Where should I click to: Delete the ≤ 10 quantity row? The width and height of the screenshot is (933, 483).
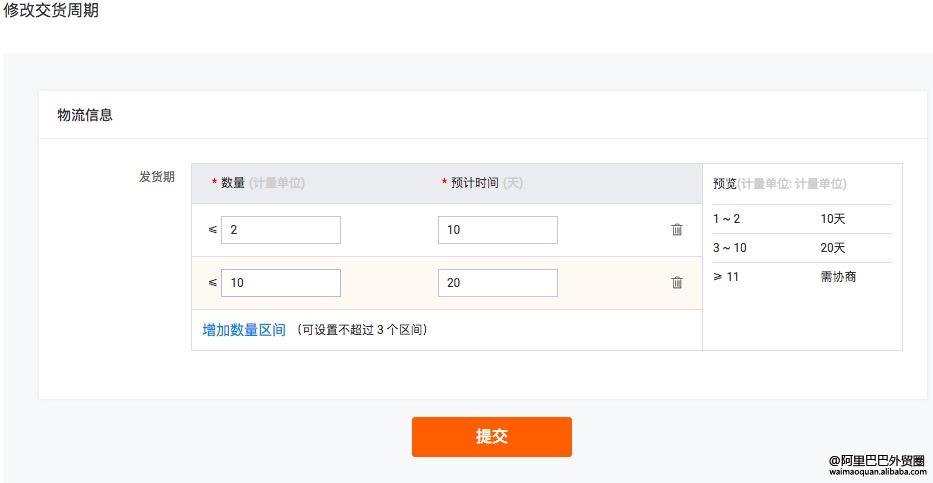click(x=677, y=283)
